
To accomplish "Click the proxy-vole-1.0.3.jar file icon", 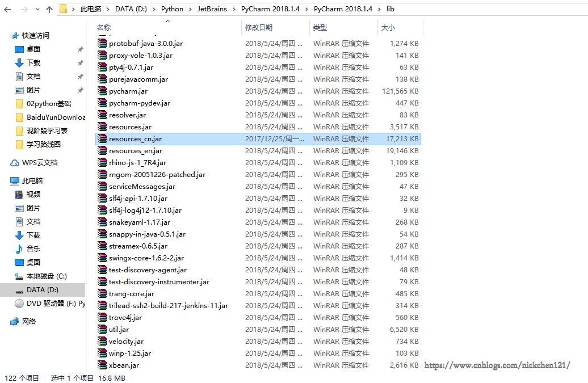I will coord(102,55).
